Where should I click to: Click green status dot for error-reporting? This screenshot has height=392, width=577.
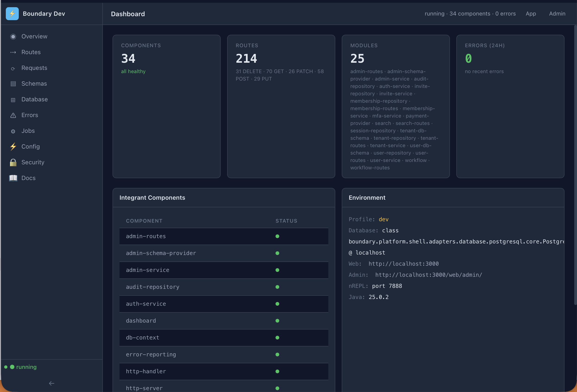coord(277,355)
